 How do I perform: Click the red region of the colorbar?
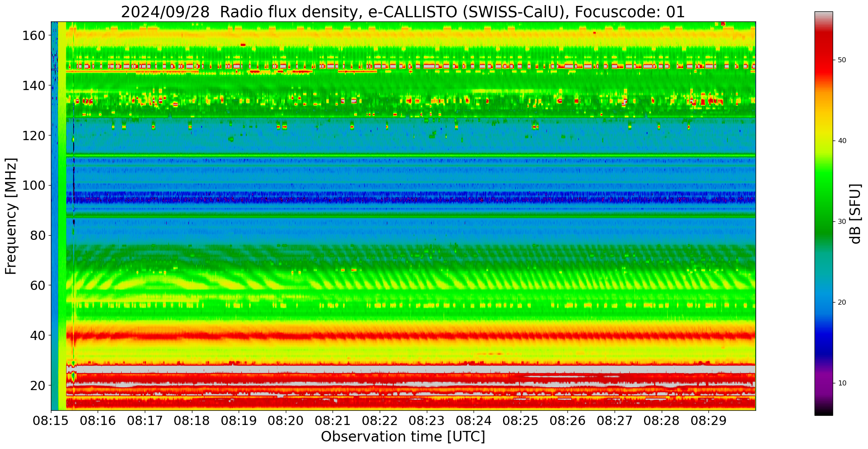[x=823, y=55]
